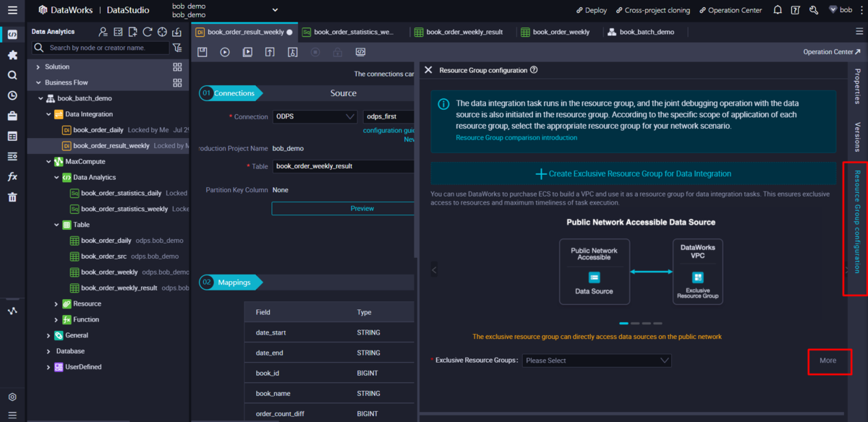Open the clock history icon in sidebar
Viewport: 868px width, 422px height.
pyautogui.click(x=12, y=95)
